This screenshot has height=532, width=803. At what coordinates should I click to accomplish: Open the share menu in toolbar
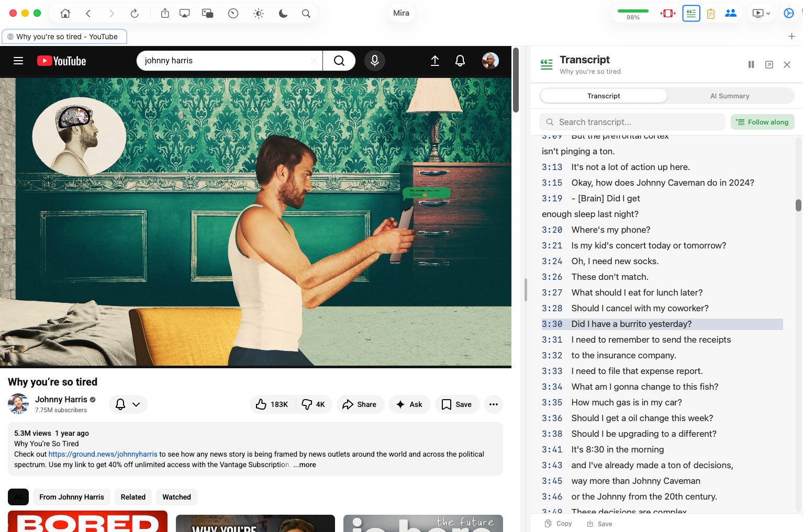[x=165, y=14]
